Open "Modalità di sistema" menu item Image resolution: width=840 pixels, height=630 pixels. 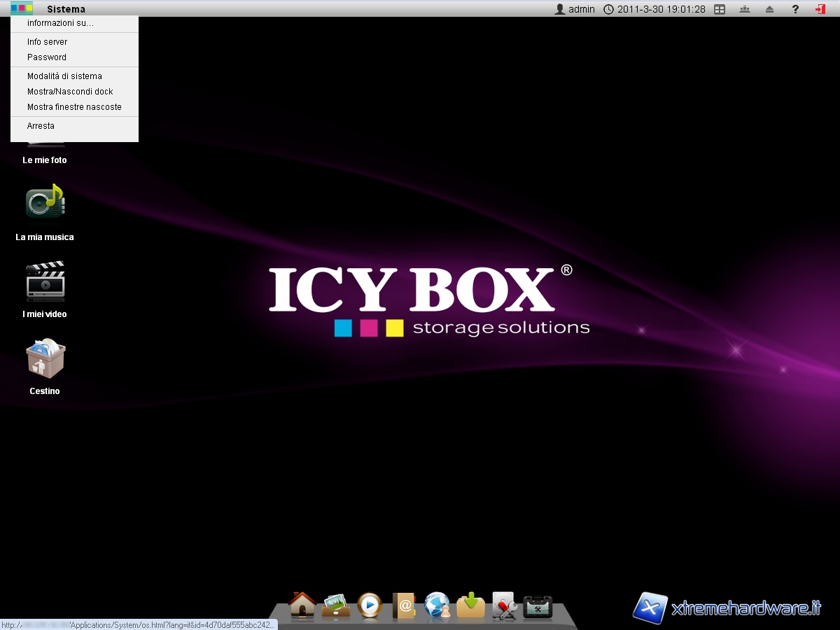[64, 76]
